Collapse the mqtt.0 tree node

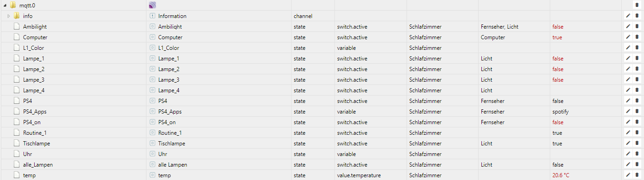(4, 6)
